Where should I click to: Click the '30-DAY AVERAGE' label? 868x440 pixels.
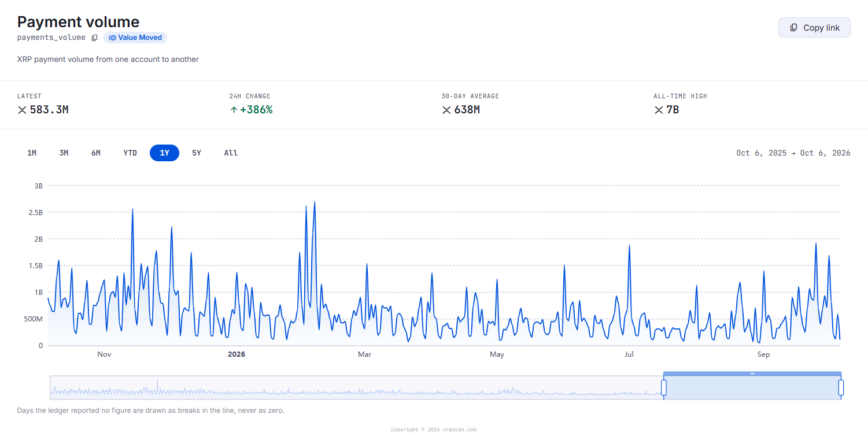tap(470, 97)
